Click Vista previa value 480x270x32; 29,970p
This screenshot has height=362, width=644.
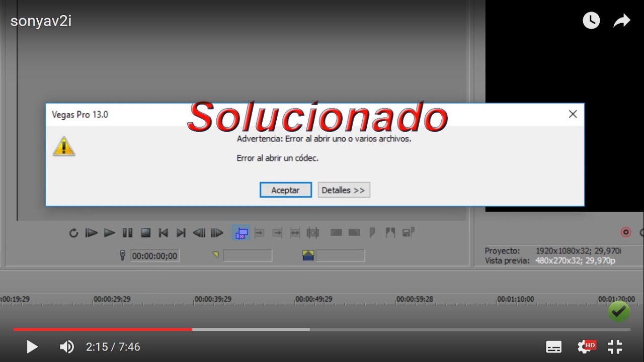coord(576,260)
